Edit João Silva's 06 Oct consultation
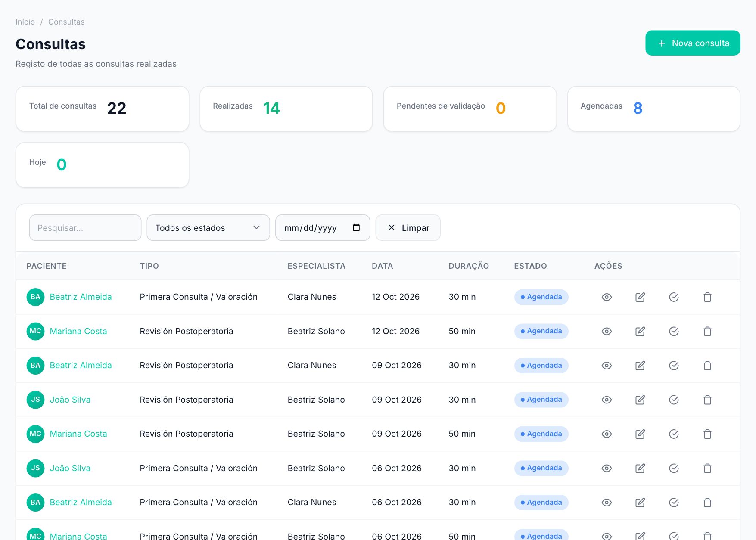756x540 pixels. coord(640,468)
